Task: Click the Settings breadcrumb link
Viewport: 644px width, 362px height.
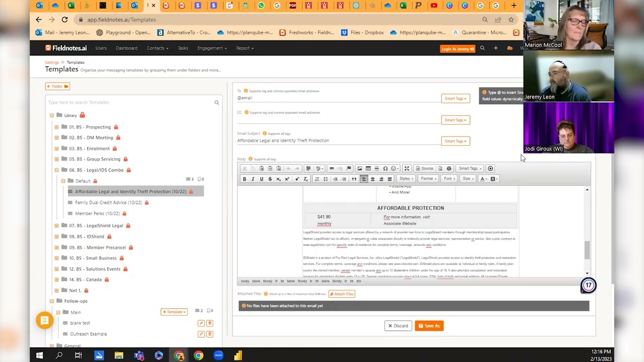Action: coord(52,62)
